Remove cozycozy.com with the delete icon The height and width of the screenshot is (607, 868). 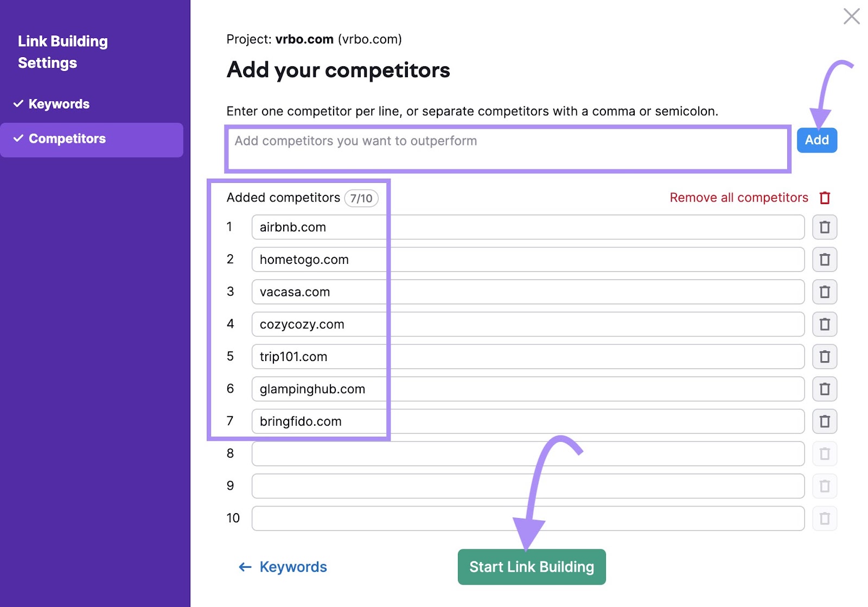click(x=824, y=324)
